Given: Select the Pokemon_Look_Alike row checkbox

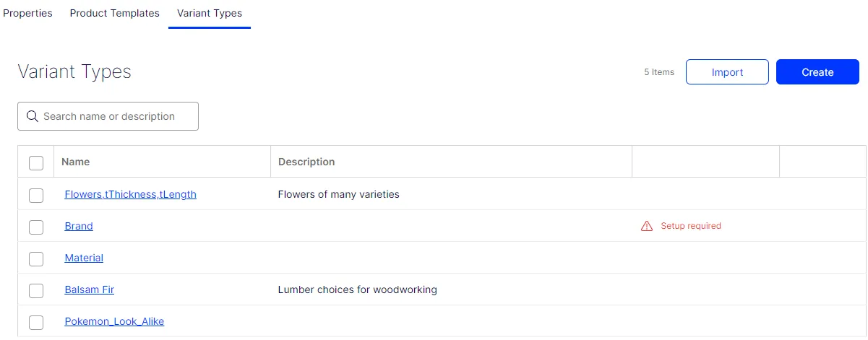Looking at the screenshot, I should [36, 322].
